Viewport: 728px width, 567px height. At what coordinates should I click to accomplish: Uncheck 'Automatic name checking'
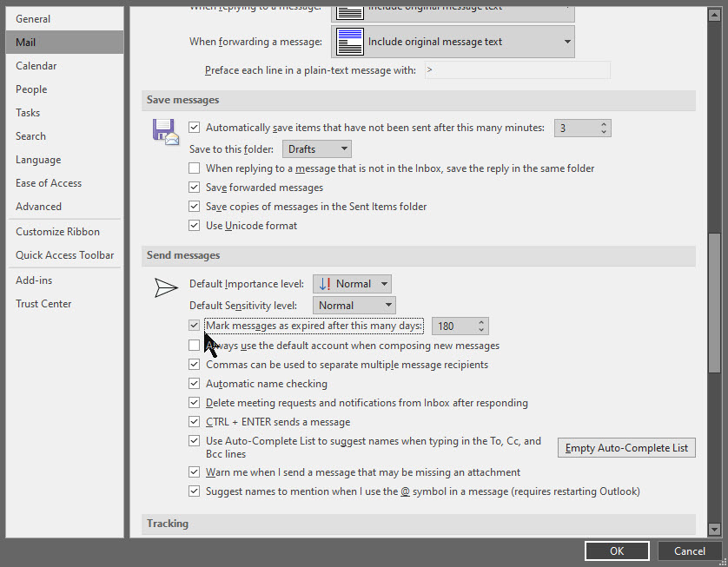195,383
